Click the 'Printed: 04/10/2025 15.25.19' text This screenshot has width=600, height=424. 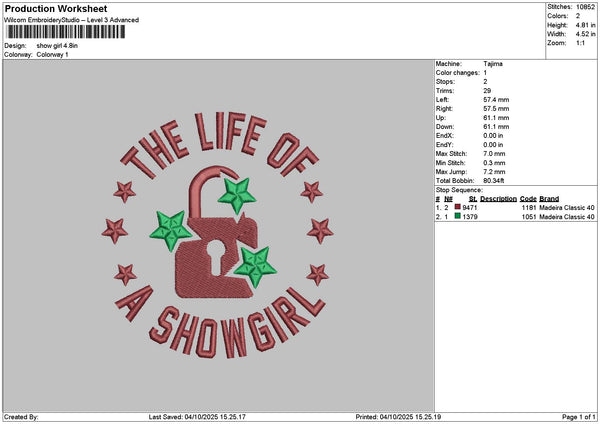pyautogui.click(x=398, y=417)
